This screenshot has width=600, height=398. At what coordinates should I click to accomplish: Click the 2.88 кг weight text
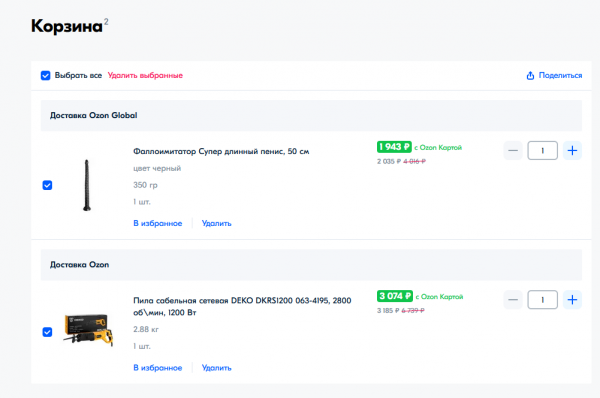tap(146, 329)
